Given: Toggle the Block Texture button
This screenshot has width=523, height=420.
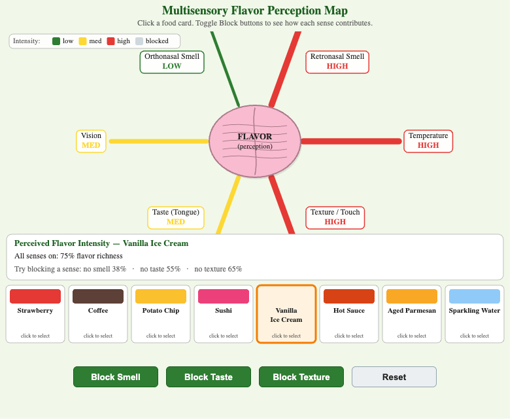Looking at the screenshot, I should [301, 377].
